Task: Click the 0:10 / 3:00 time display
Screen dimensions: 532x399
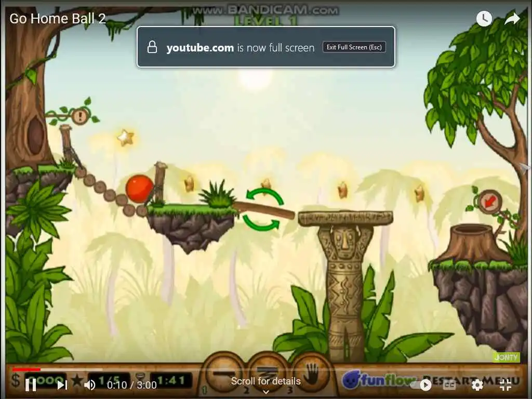Action: [x=131, y=385]
